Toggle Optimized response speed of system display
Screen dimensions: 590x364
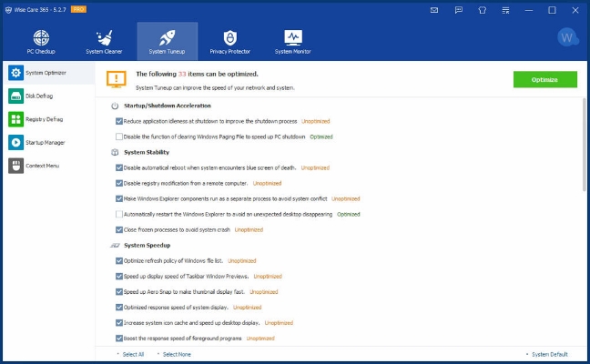(119, 308)
